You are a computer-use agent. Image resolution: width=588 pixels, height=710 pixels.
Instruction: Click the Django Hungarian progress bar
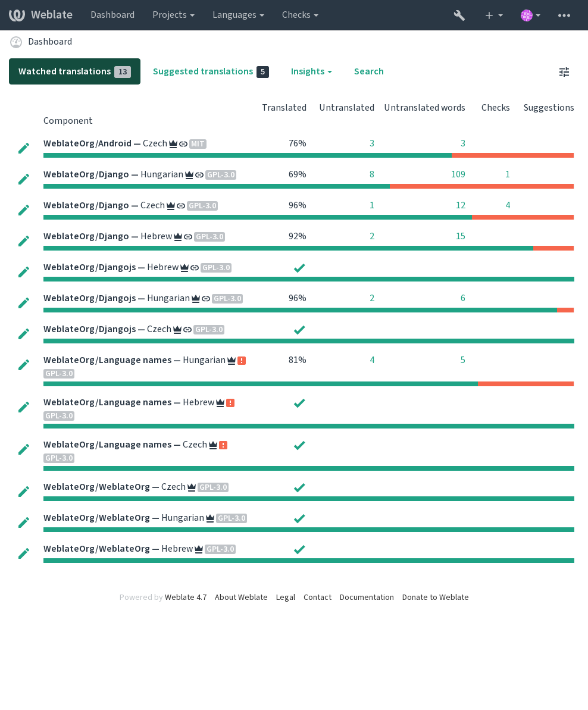[x=309, y=186]
